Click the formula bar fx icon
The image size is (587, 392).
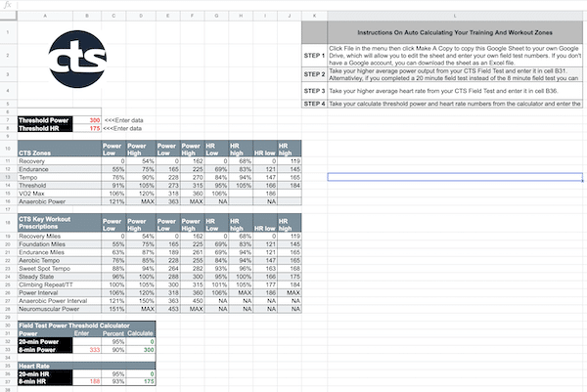point(8,5)
